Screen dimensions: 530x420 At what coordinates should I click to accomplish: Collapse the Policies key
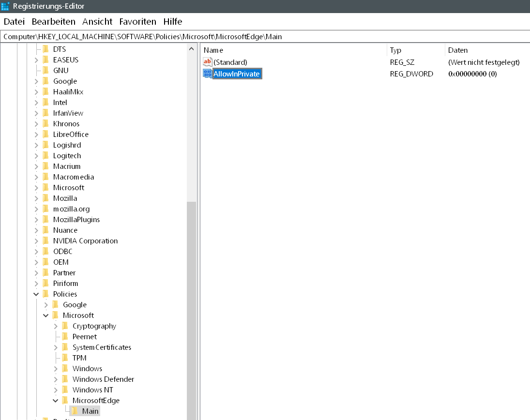[36, 294]
